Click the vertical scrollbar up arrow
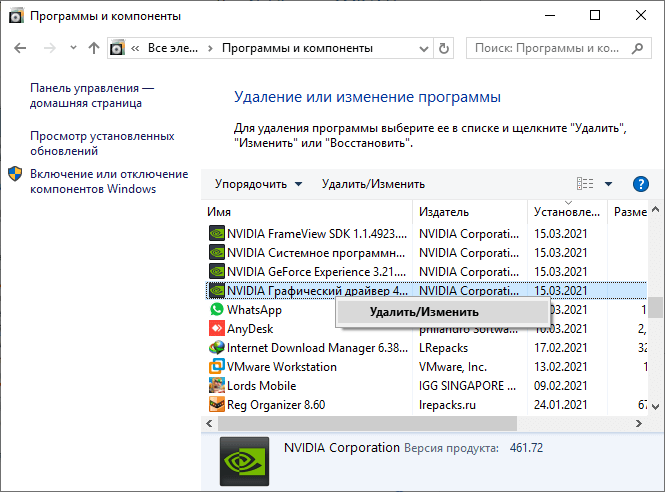 point(656,209)
